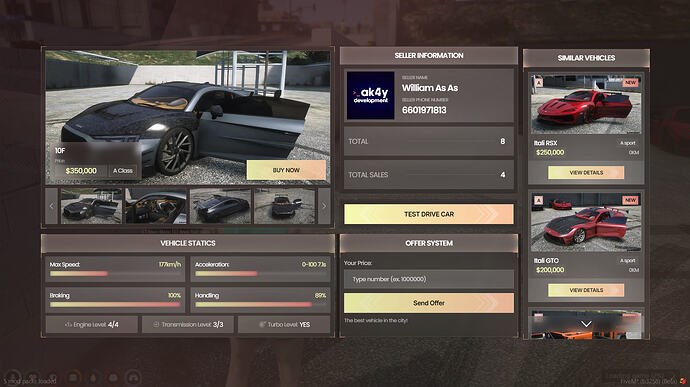This screenshot has height=387, width=690.
Task: Click the NEW badge on Itali RSX card
Action: (630, 82)
